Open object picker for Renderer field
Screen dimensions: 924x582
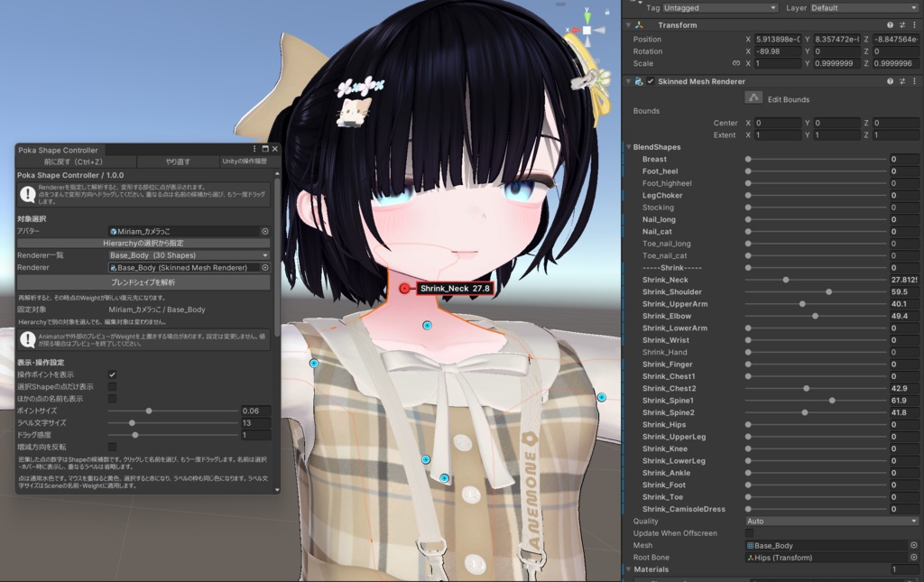[265, 267]
